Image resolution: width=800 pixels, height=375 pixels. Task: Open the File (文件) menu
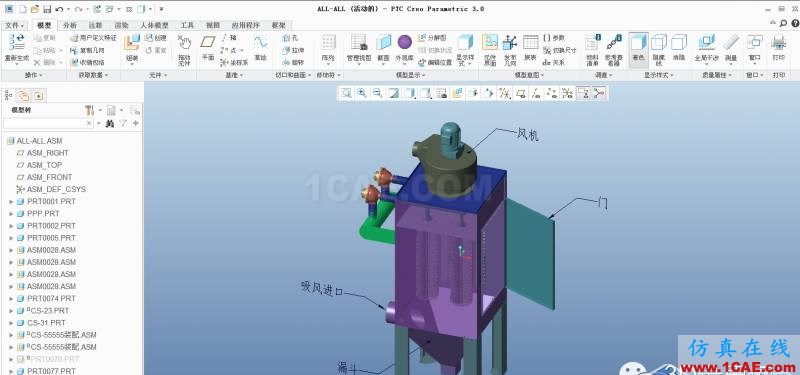[14, 25]
